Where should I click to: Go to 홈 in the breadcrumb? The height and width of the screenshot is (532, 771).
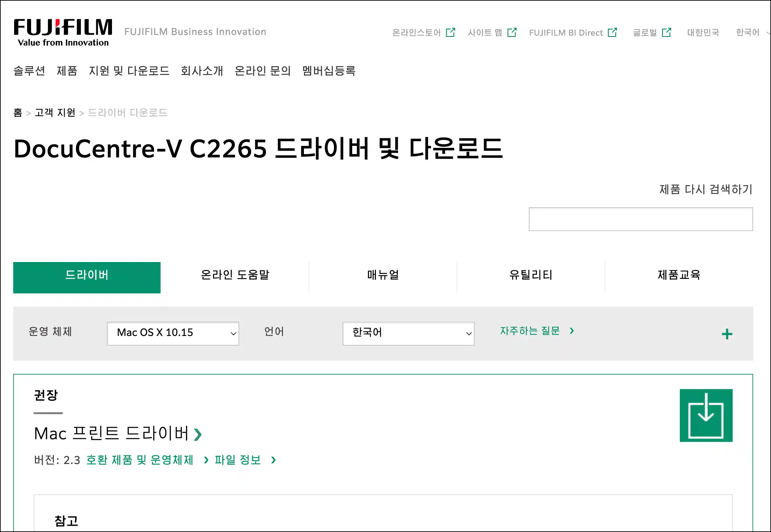(18, 113)
